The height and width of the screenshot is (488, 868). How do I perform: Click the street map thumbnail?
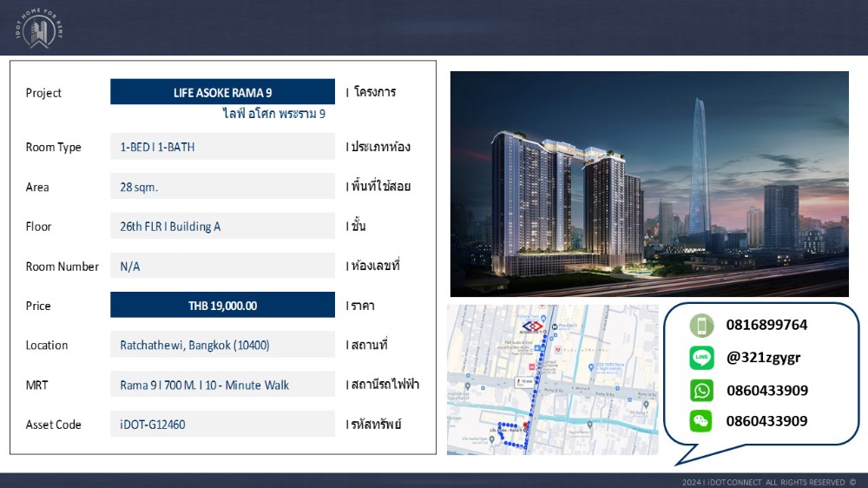click(552, 379)
